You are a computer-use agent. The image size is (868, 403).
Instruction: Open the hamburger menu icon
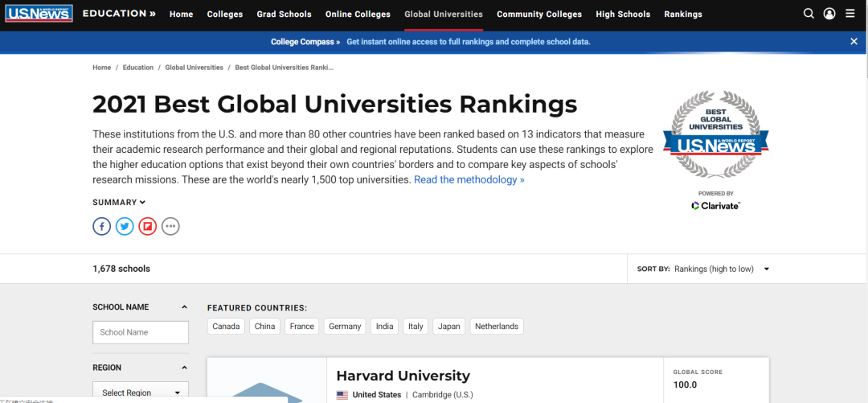click(850, 14)
